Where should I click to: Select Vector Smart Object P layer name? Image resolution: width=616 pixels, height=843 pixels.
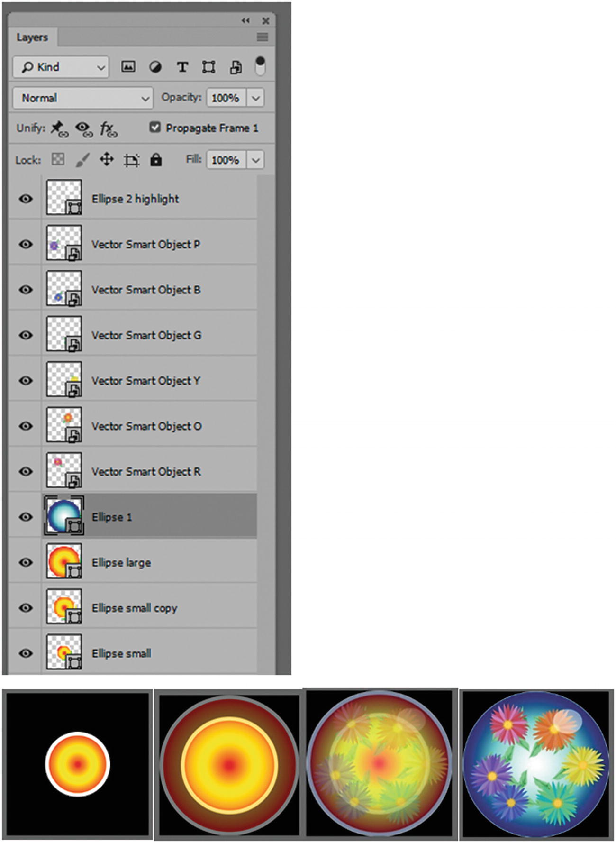(x=145, y=244)
